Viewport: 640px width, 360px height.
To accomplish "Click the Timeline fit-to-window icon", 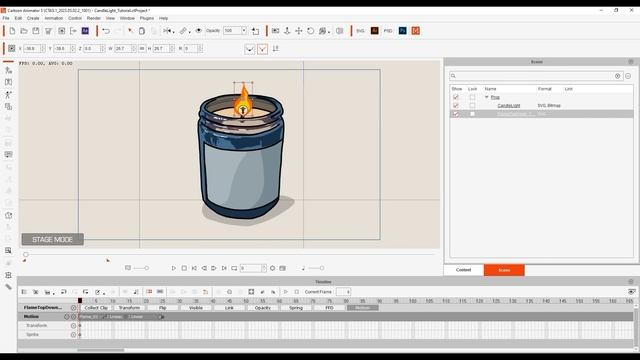I will (251, 292).
